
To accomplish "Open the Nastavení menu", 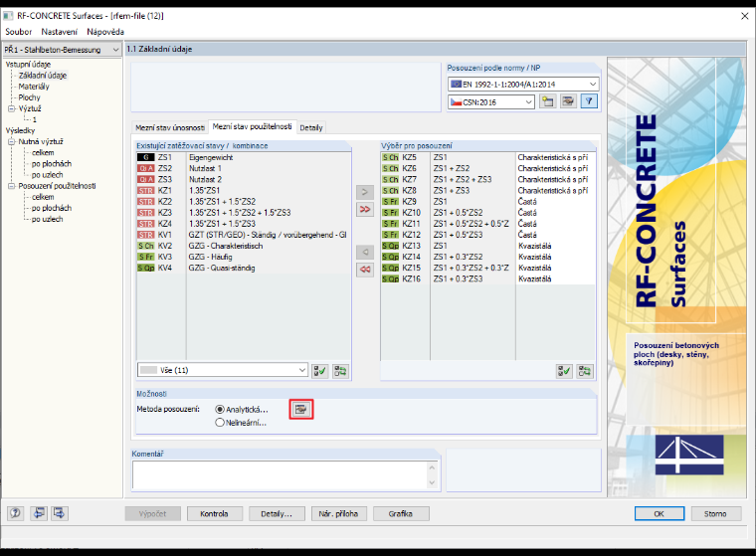I will point(59,32).
